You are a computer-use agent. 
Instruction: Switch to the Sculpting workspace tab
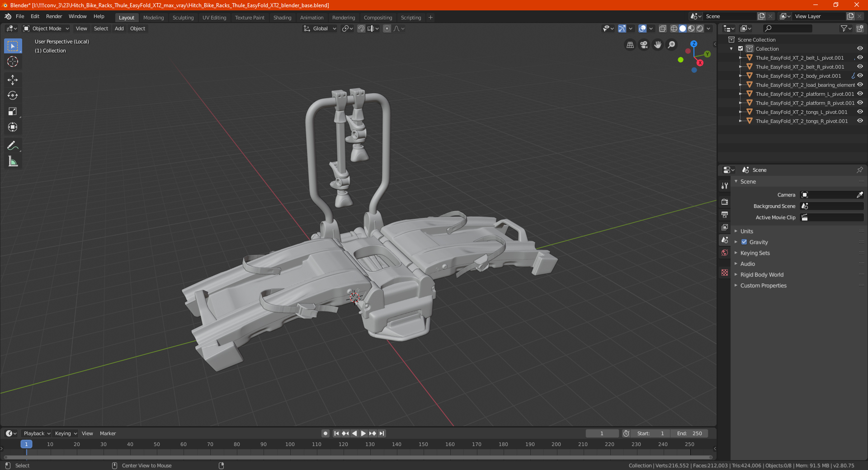point(183,18)
